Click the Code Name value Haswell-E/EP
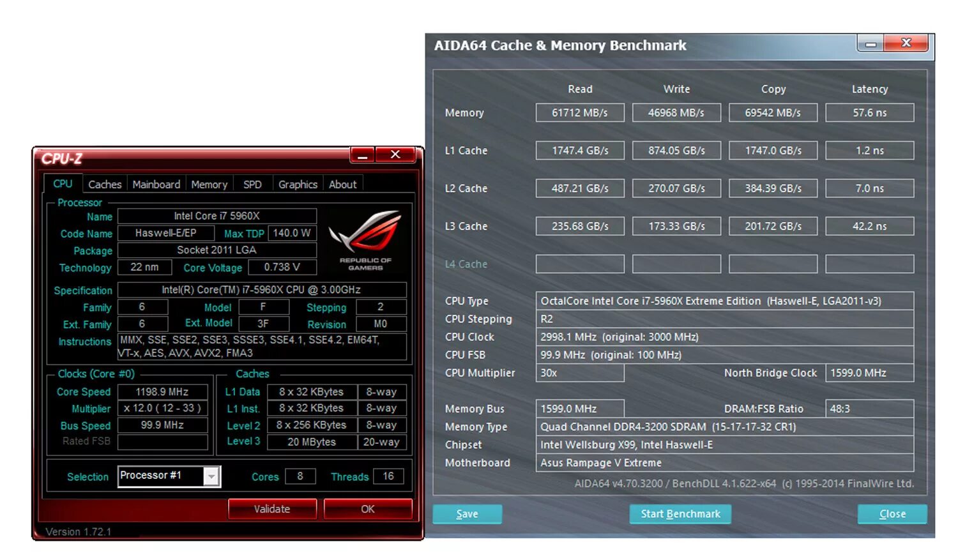958x560 pixels. pyautogui.click(x=166, y=233)
